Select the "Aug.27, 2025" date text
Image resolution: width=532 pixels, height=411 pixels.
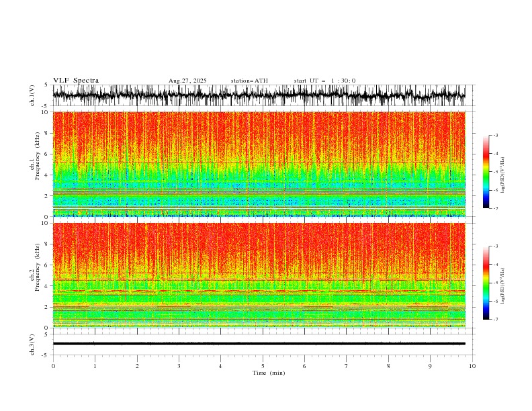coord(187,81)
